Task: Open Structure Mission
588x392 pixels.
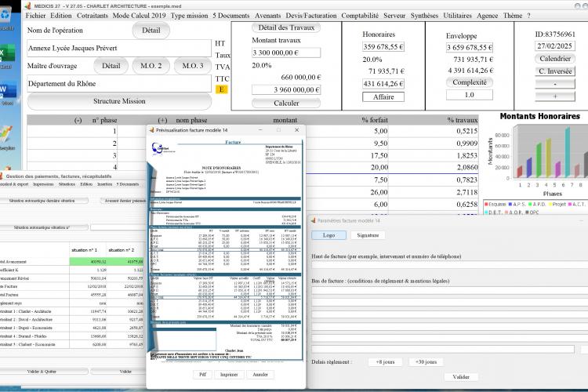Action: (x=119, y=101)
